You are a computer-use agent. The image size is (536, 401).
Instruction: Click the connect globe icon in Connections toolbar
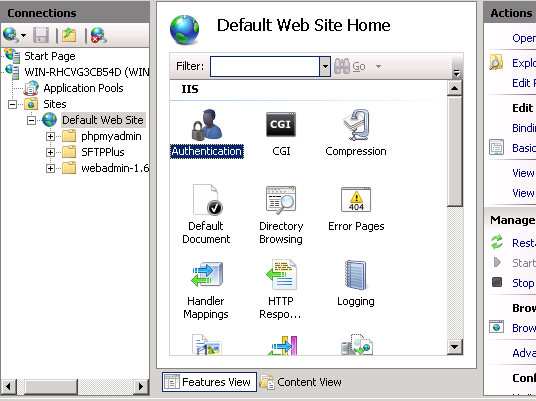click(x=10, y=35)
